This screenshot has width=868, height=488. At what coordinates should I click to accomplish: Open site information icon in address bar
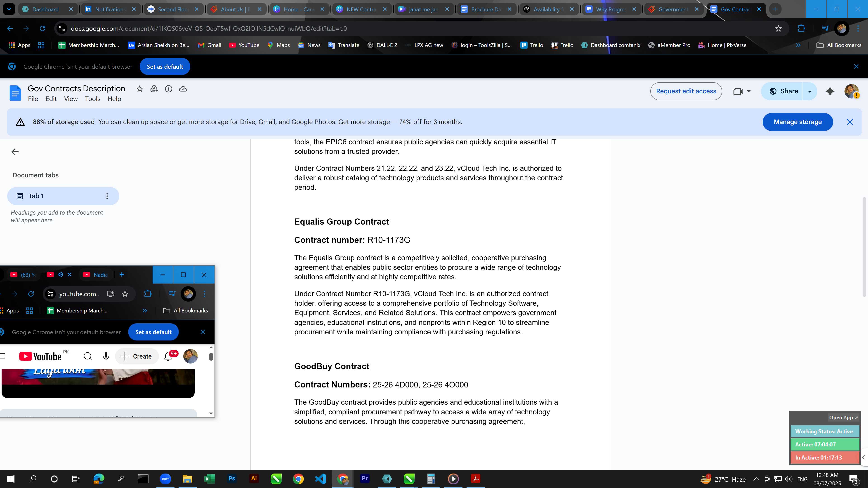tap(62, 29)
